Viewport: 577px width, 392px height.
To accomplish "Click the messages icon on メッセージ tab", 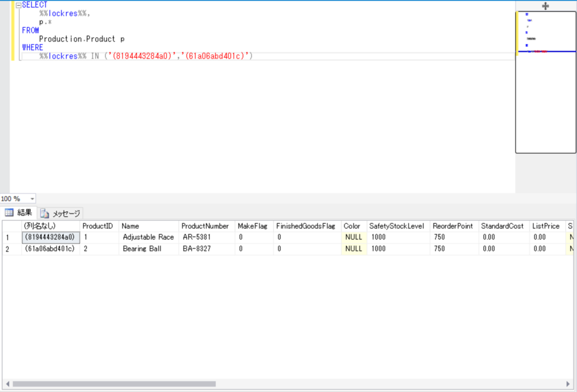I will pos(45,213).
